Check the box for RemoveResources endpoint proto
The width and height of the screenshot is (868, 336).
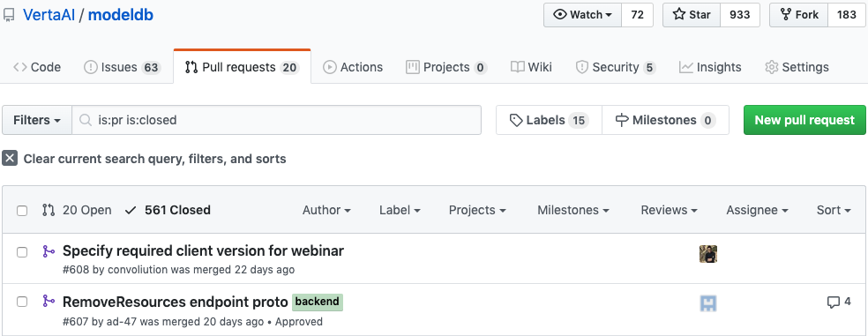click(x=22, y=302)
